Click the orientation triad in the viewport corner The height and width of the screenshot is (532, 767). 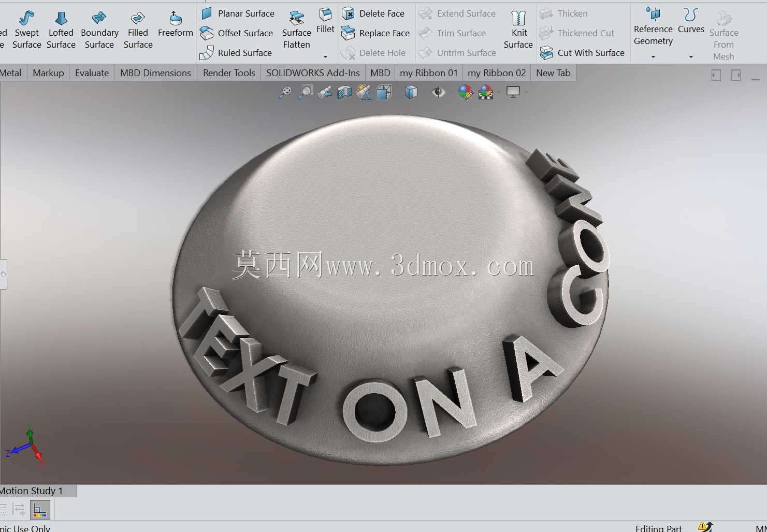click(x=25, y=444)
